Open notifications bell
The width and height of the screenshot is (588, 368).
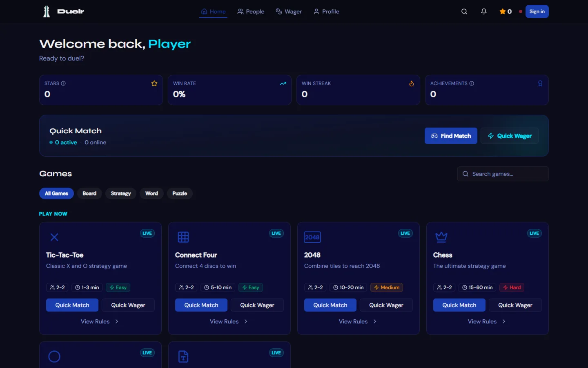coord(484,11)
